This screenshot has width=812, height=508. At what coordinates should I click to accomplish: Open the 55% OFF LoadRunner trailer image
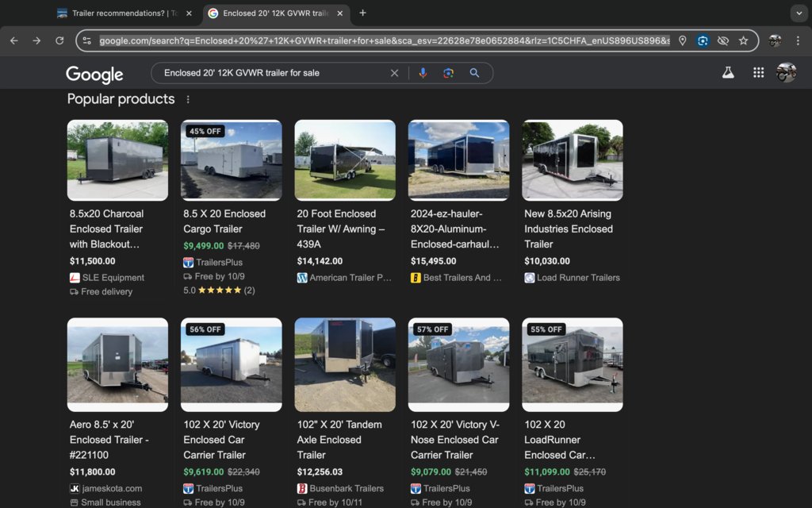573,365
